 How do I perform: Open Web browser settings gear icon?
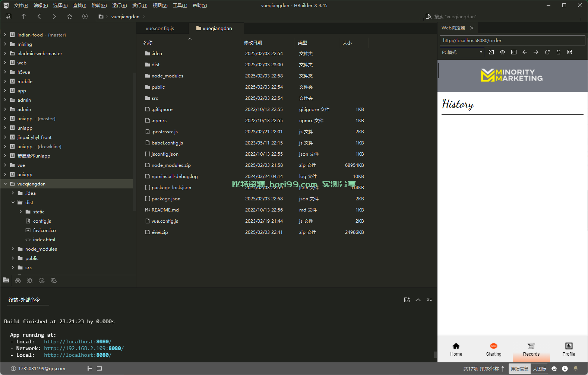tap(503, 52)
